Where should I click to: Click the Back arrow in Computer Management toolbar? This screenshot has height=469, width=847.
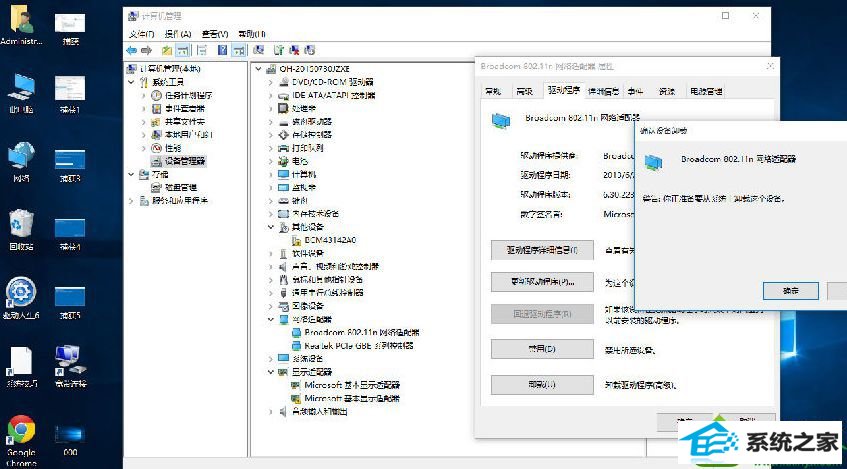click(x=131, y=50)
